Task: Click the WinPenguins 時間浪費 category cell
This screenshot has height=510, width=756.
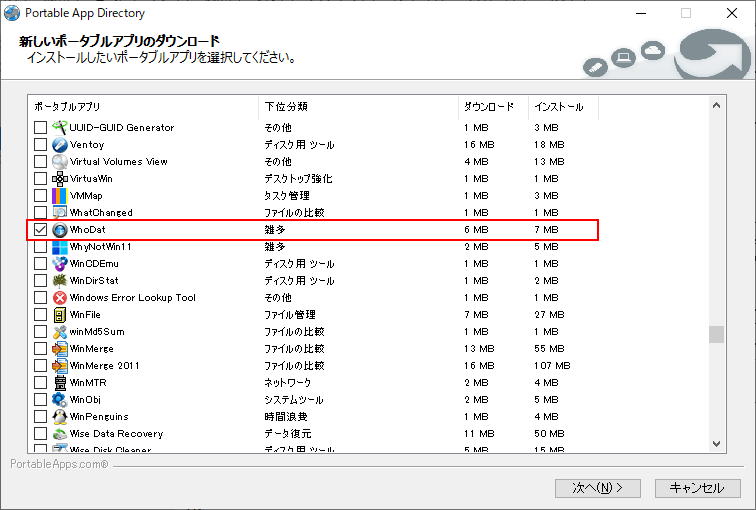Action: (286, 417)
